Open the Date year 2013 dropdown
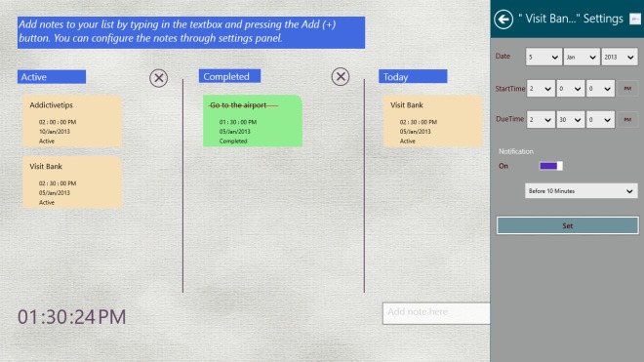The width and height of the screenshot is (644, 362). pyautogui.click(x=620, y=58)
